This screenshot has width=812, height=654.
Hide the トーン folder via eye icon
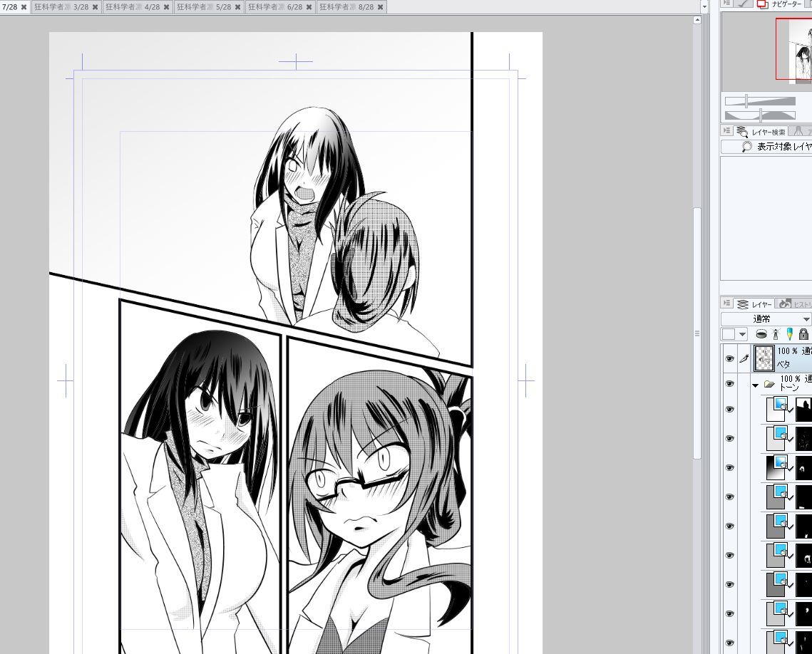tap(730, 384)
